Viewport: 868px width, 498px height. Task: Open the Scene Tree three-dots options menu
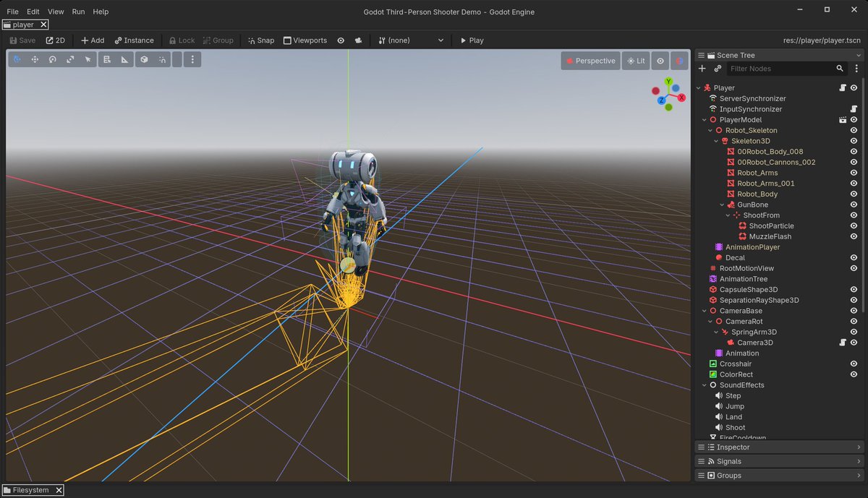pyautogui.click(x=856, y=69)
